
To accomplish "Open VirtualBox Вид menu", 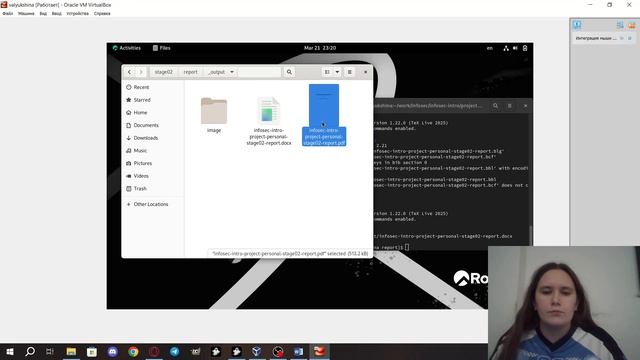I will (x=43, y=13).
